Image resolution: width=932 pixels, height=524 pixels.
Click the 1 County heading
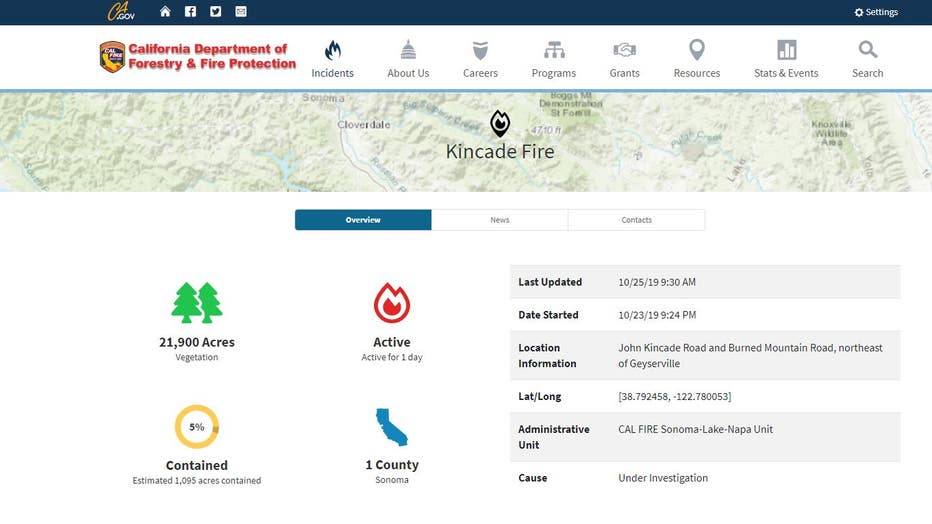pos(392,465)
